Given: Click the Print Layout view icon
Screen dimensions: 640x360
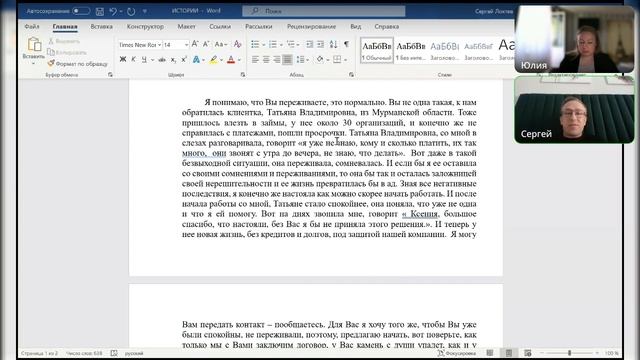Looking at the screenshot, I should tap(509, 353).
